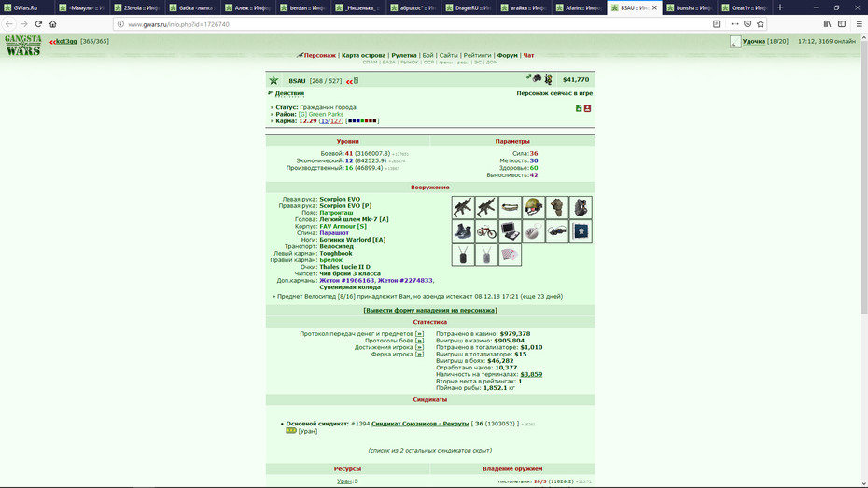This screenshot has width=868, height=488.
Task: Open the Персонаж menu item
Action: [319, 55]
